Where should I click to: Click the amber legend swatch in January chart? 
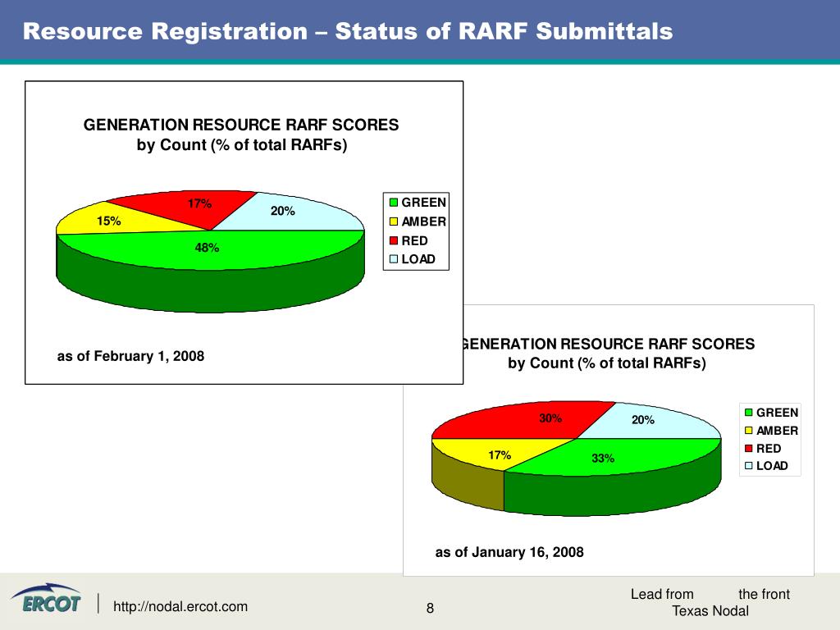749,431
